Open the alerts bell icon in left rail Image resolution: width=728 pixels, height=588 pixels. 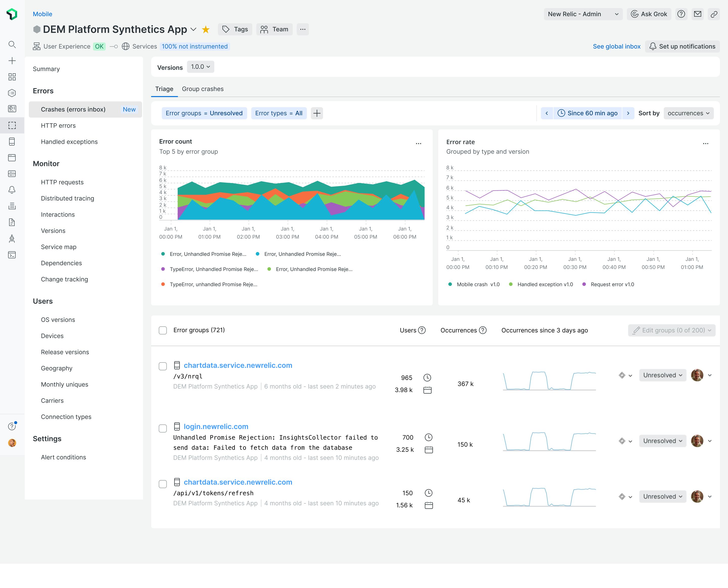(x=12, y=190)
